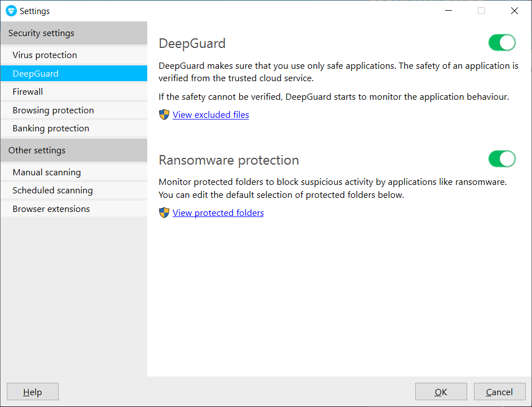Open Scheduled scanning settings
Screen dimensions: 532x407
(52, 190)
